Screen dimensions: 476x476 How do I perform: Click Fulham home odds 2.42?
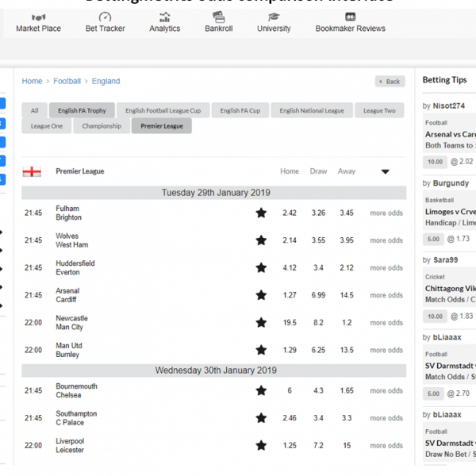(x=290, y=213)
